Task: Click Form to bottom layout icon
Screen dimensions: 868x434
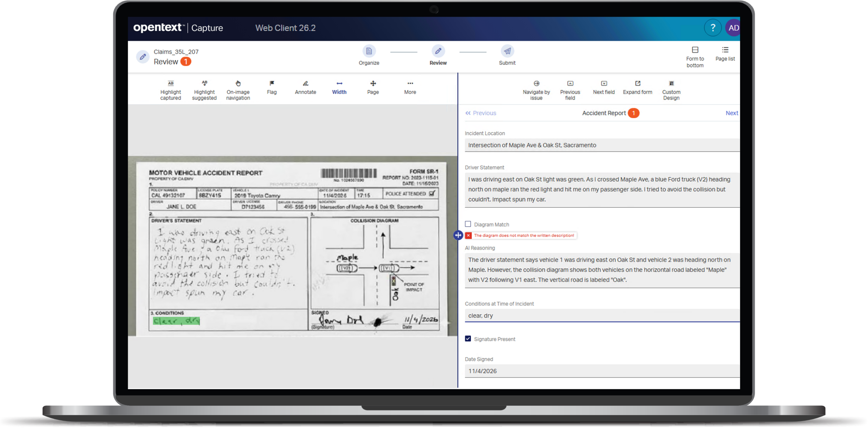Action: click(695, 50)
